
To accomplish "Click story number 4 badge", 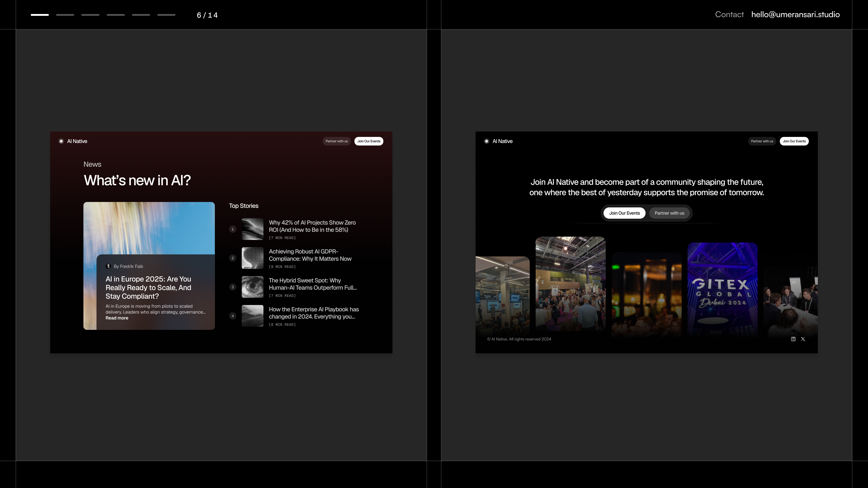I will click(233, 316).
